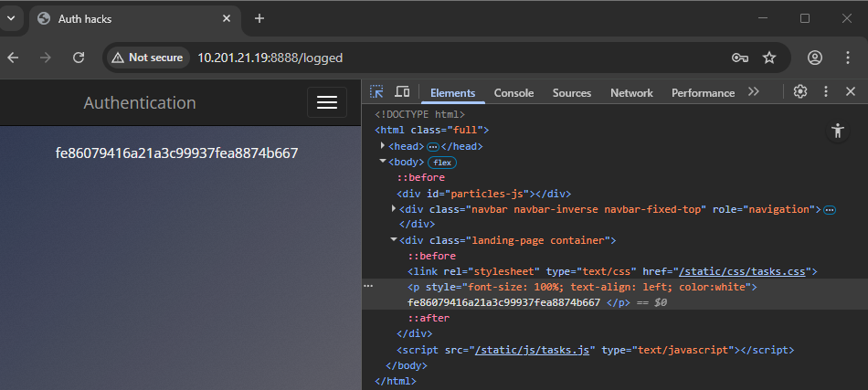Image resolution: width=868 pixels, height=390 pixels.
Task: Expand the navbar div element
Action: click(394, 208)
